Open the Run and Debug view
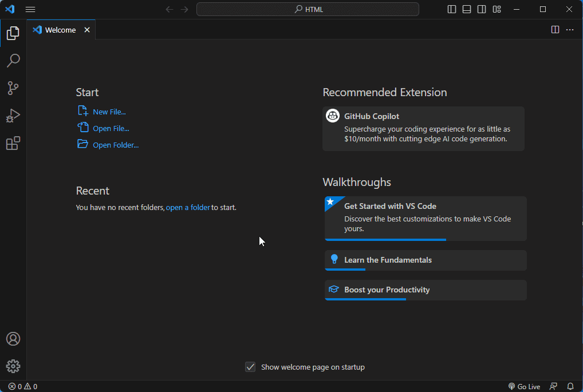583x392 pixels. [x=13, y=116]
